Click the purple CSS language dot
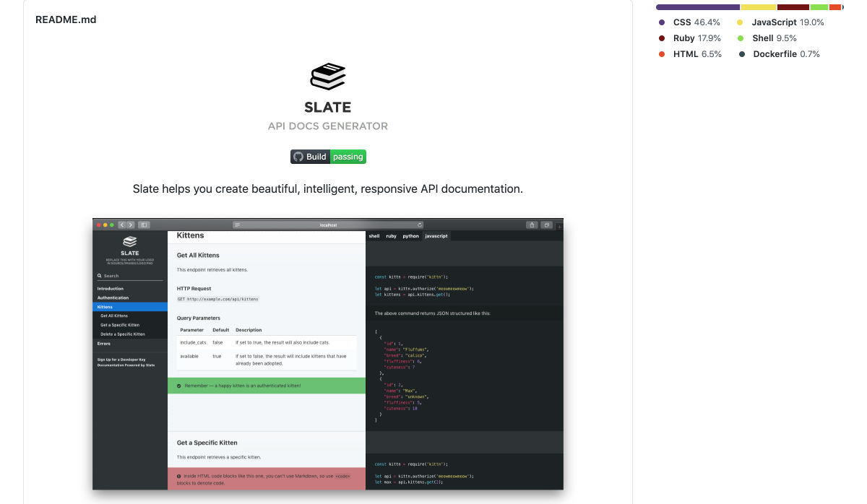867x504 pixels. click(662, 22)
